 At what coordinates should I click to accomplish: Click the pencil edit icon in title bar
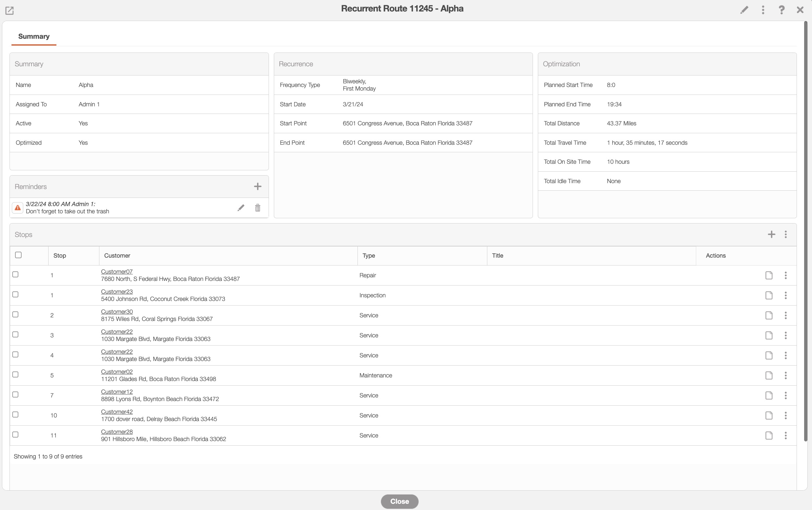(x=744, y=10)
